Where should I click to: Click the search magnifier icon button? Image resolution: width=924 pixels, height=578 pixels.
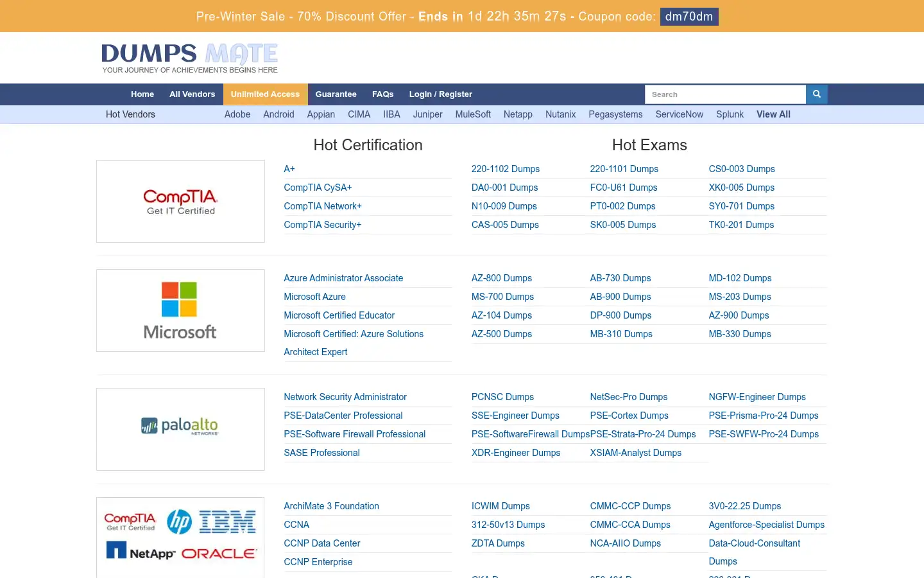[817, 94]
